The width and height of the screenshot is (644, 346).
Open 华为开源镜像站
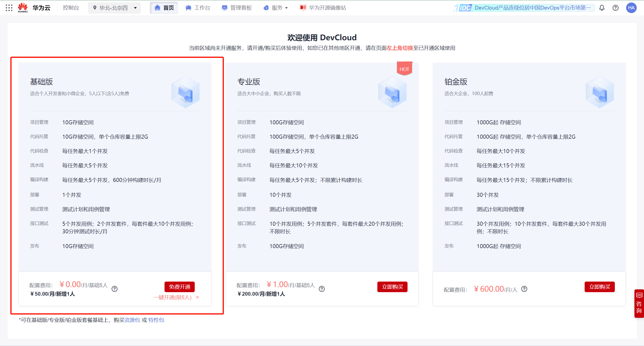point(323,8)
